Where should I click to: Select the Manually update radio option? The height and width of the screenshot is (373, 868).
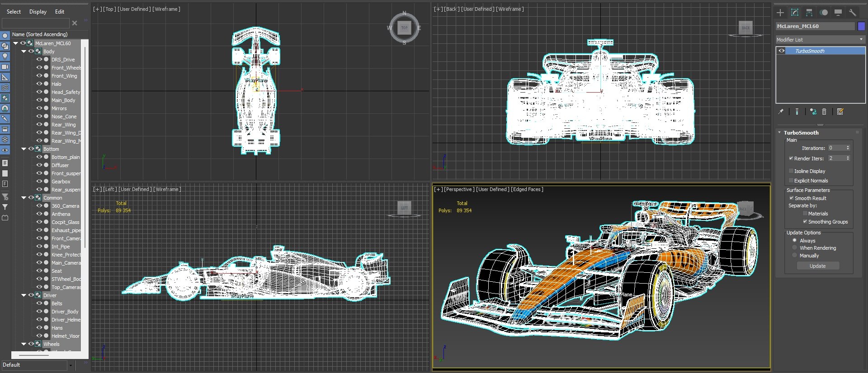click(x=795, y=256)
